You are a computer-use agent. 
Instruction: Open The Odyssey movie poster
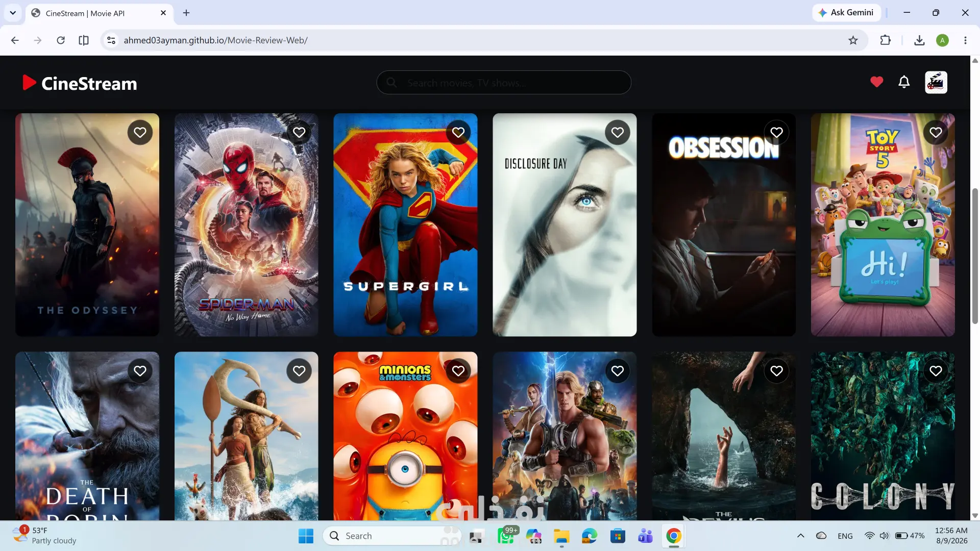tap(87, 225)
